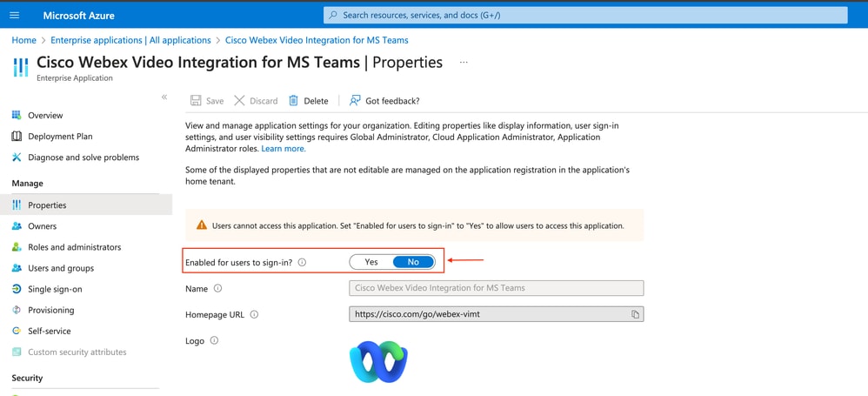Click the Save floppy disk icon
868x396 pixels.
[x=196, y=101]
